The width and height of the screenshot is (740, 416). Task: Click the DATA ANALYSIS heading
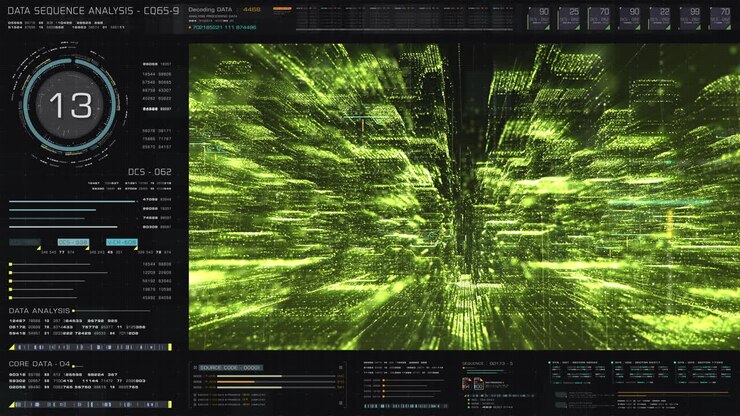point(39,311)
